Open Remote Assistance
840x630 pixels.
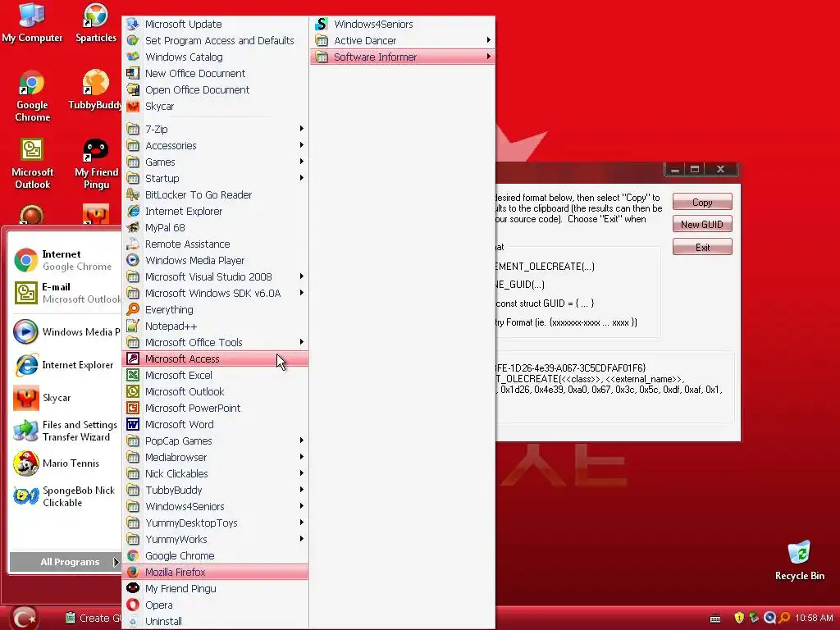pos(216,244)
